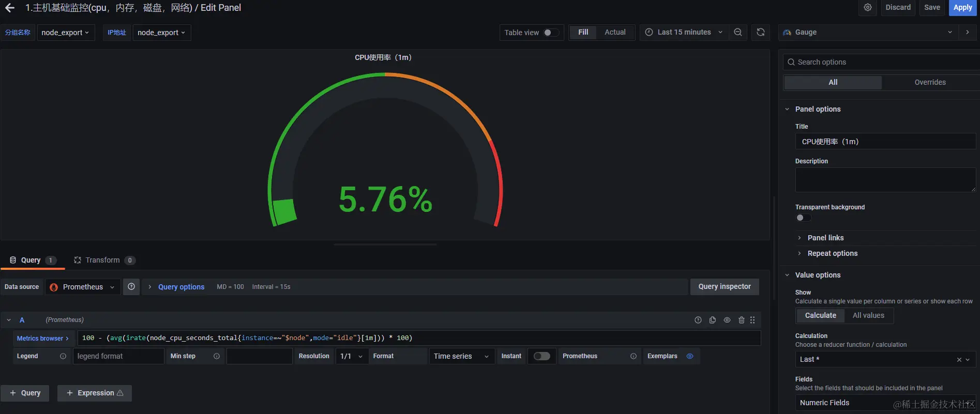Click the Min step input field
Viewport: 980px width, 414px height.
coord(259,356)
